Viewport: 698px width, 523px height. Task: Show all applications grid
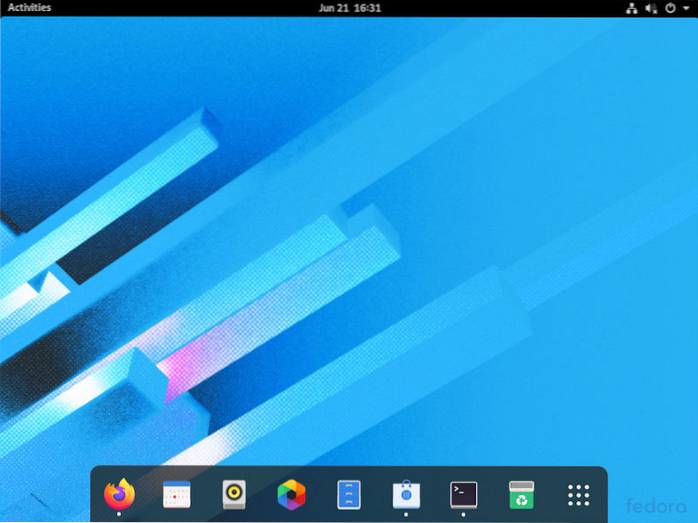(x=578, y=494)
